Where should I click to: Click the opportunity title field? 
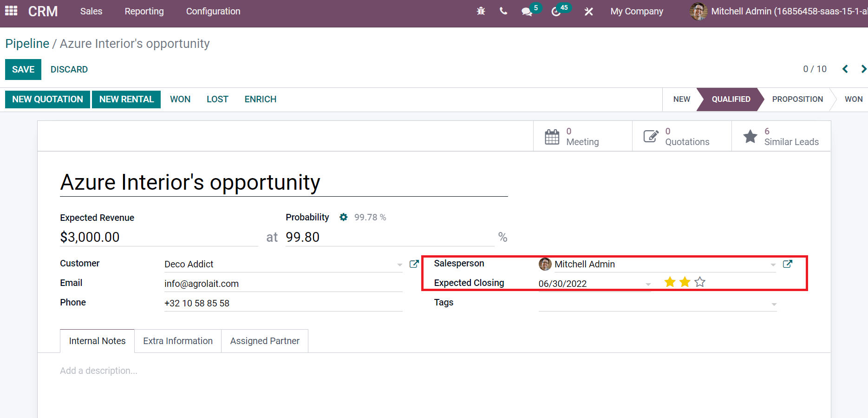284,182
